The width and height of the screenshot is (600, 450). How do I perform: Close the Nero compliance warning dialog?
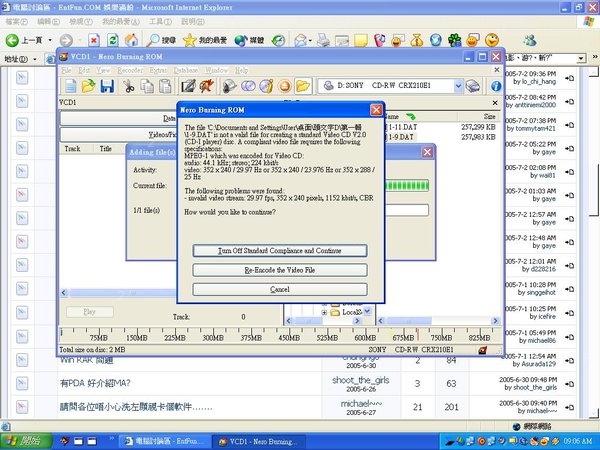click(x=376, y=110)
